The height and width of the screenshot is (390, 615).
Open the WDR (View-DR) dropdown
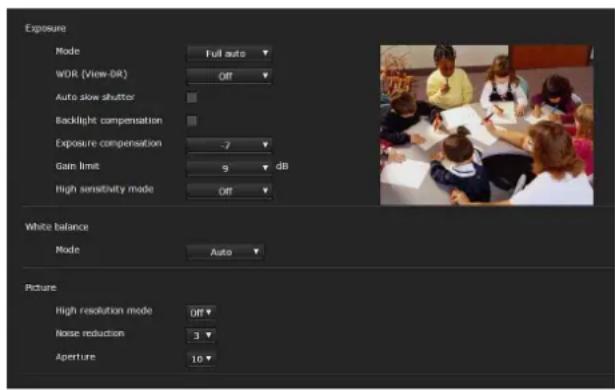point(229,76)
